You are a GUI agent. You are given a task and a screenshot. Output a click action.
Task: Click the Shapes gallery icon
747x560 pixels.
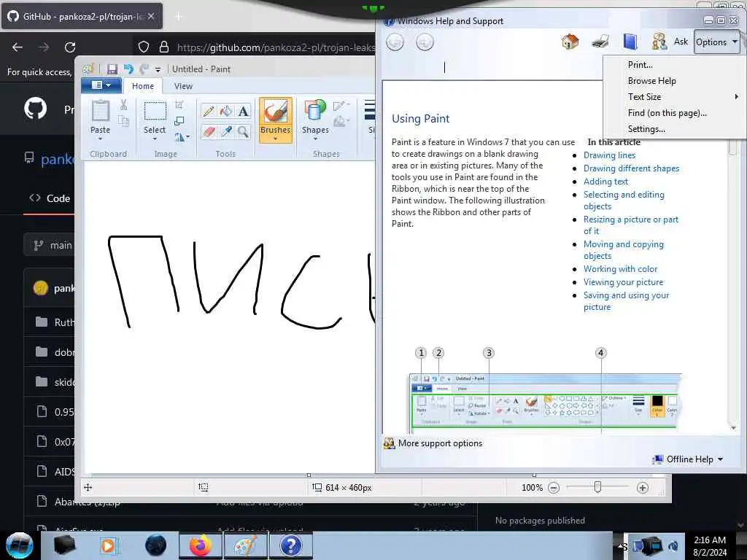coord(315,111)
